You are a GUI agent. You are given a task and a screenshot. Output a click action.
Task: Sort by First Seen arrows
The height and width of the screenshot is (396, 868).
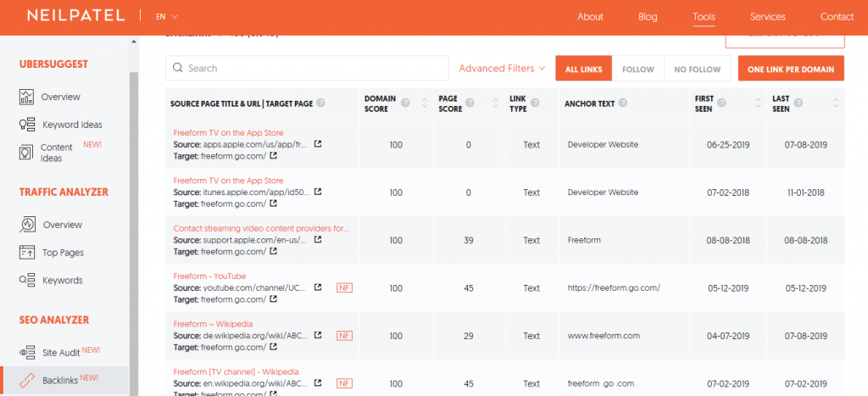(x=759, y=103)
